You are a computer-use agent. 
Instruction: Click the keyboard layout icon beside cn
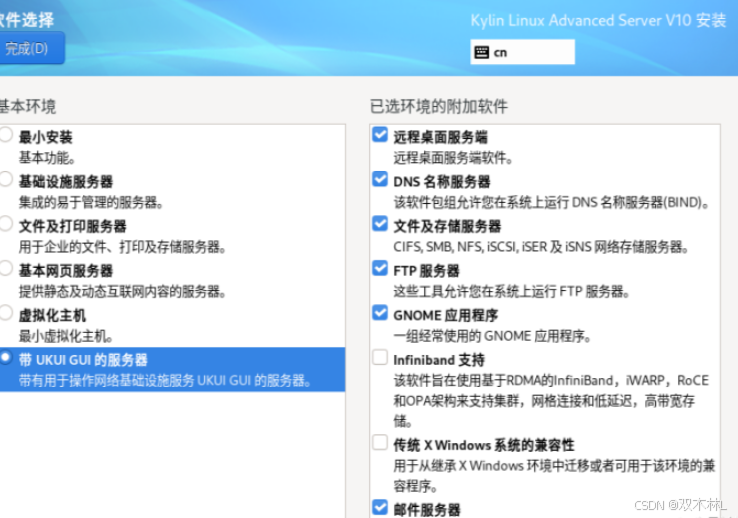tap(481, 52)
